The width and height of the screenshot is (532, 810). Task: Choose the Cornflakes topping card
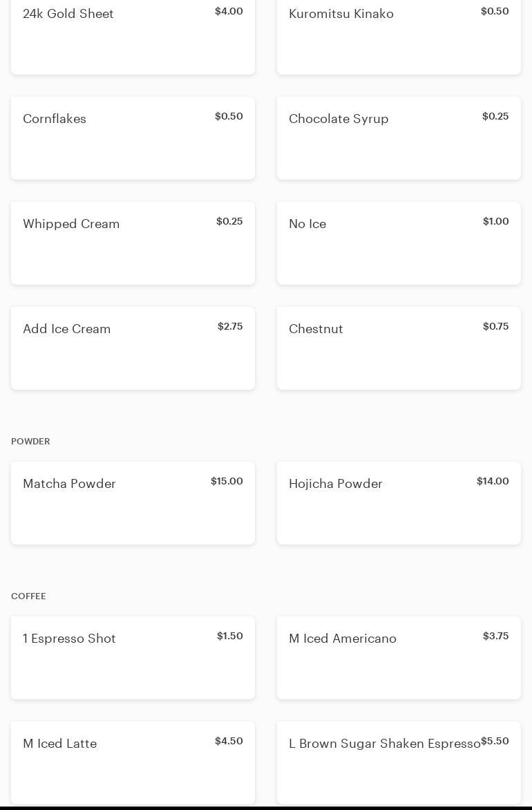pyautogui.click(x=133, y=138)
